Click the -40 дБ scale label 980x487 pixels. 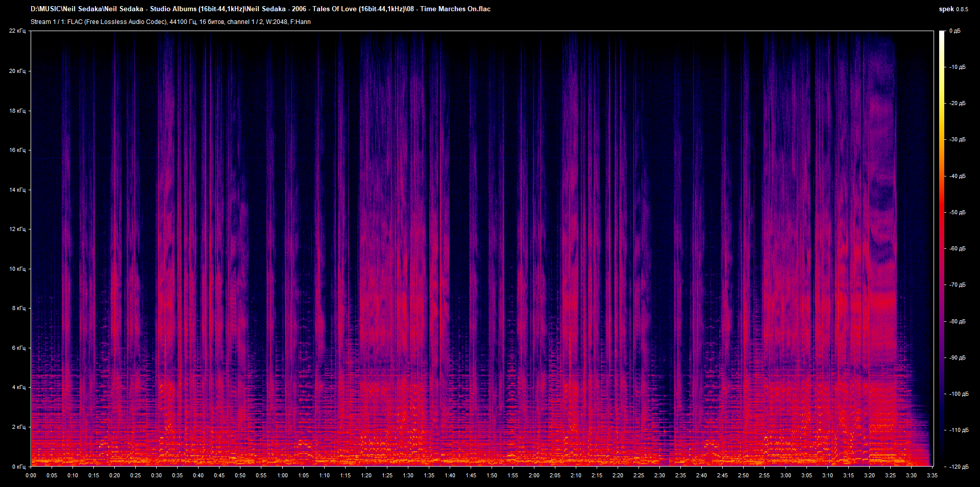(x=958, y=176)
